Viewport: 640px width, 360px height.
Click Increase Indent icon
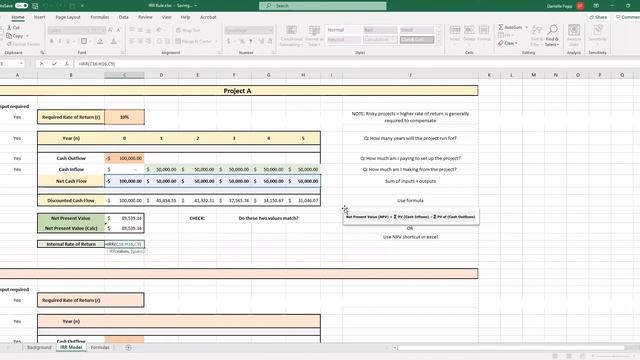click(x=168, y=41)
